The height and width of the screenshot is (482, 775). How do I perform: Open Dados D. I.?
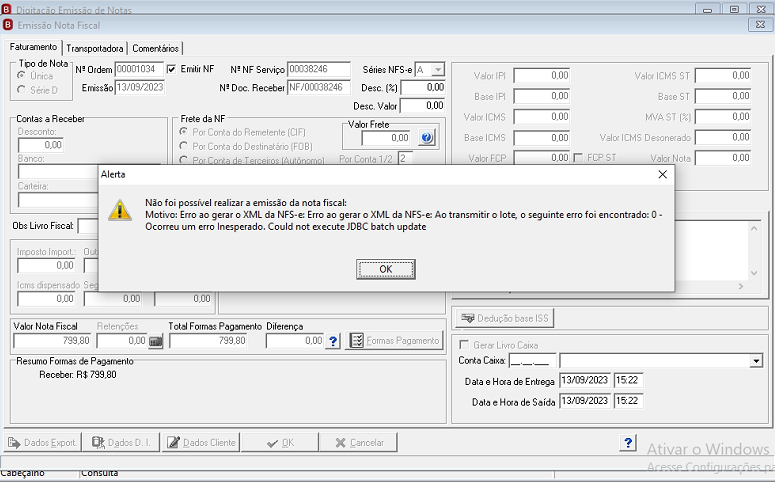(x=121, y=442)
